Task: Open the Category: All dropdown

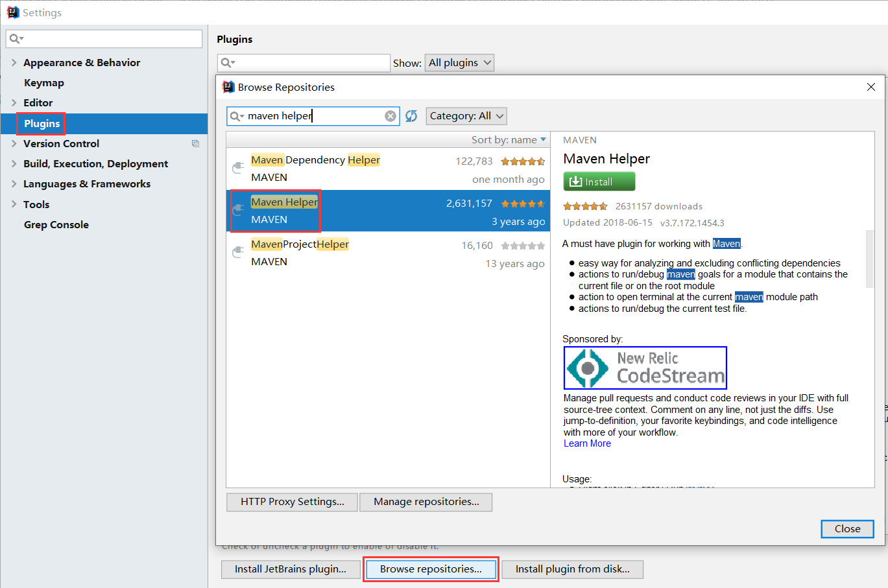Action: pos(466,116)
